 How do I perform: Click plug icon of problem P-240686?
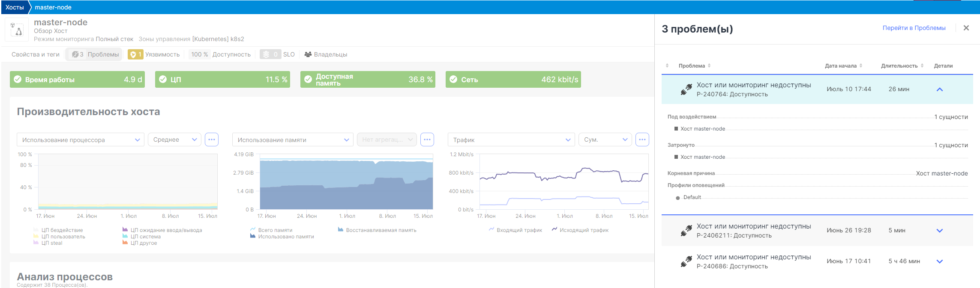point(686,261)
